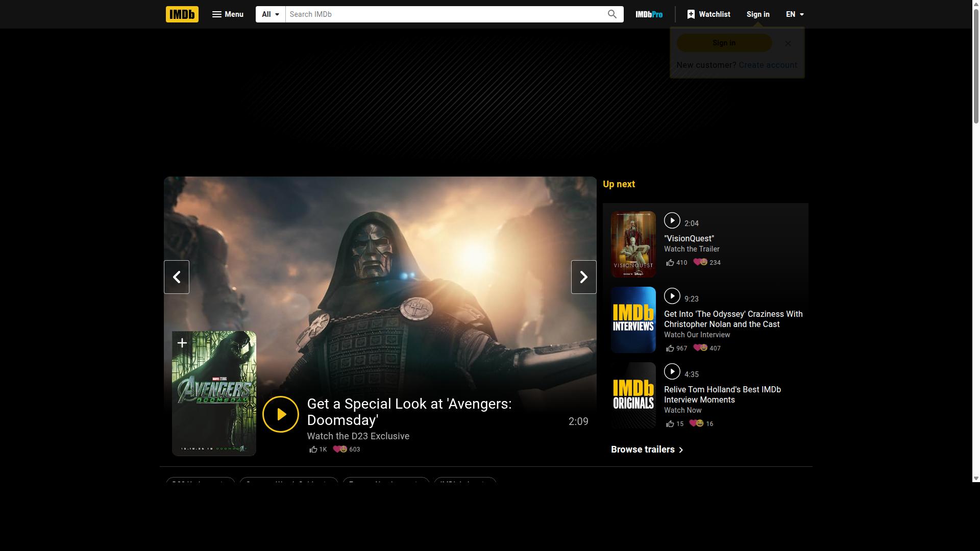Open Odyssey interview reactions showing 407
This screenshot has width=980, height=551.
(707, 348)
